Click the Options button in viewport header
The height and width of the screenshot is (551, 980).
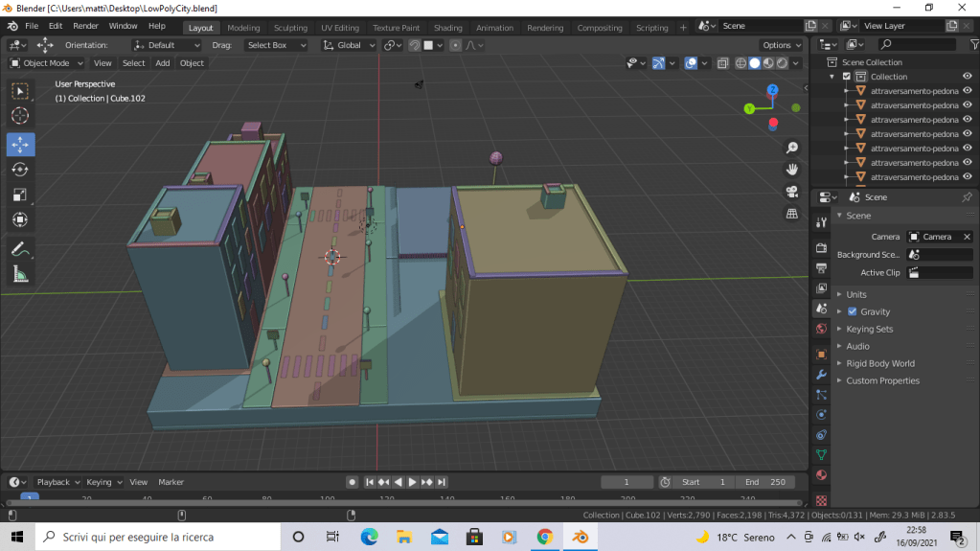(782, 45)
